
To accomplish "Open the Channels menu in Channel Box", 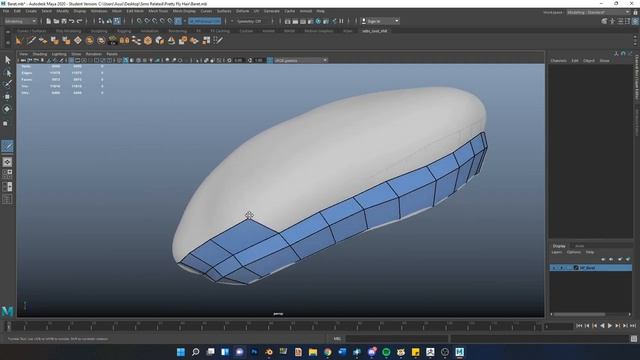I will 558,60.
